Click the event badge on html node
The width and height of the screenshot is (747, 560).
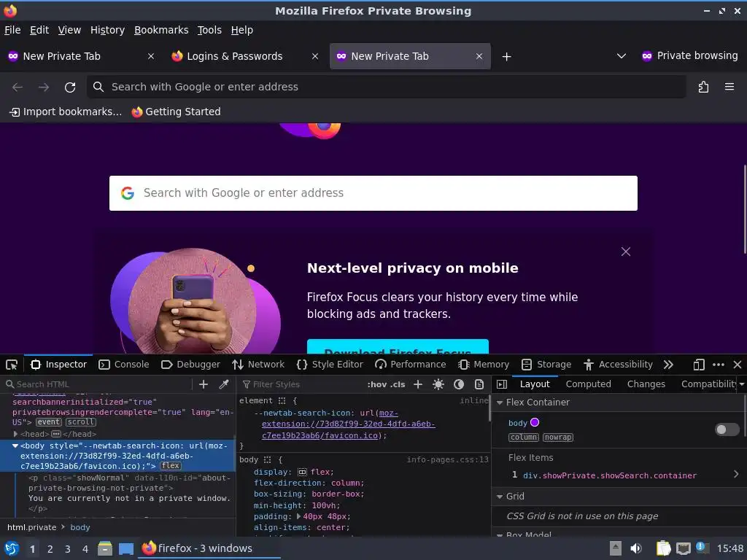tap(49, 422)
